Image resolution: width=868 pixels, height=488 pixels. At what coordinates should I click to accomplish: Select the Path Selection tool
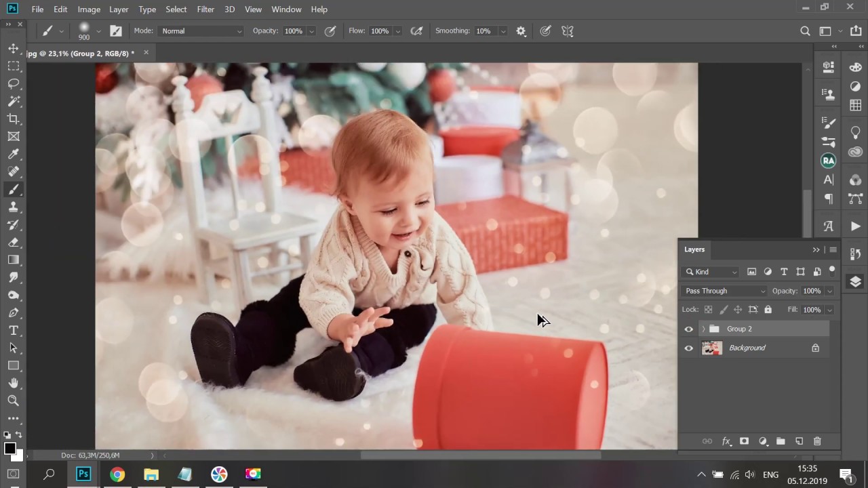click(13, 348)
